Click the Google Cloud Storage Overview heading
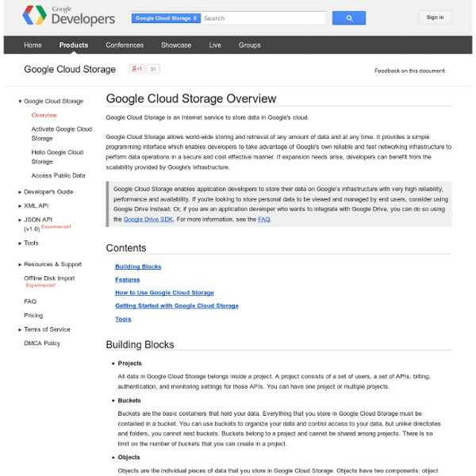Viewport: 476px width, 476px height. [x=191, y=98]
